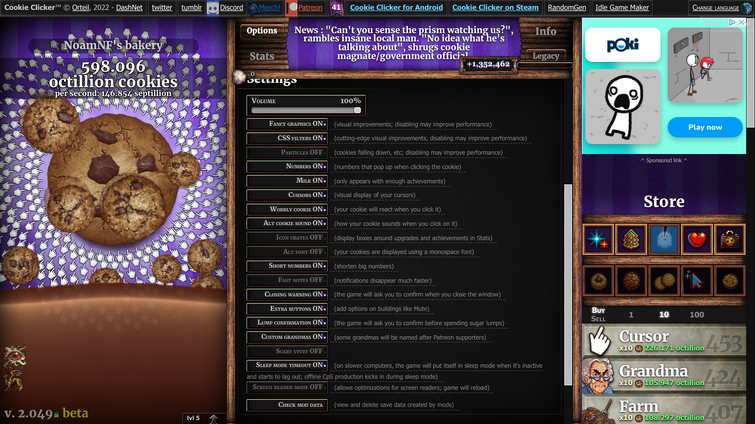Select bulk amount 1 in store
The height and width of the screenshot is (424, 755).
(x=631, y=315)
